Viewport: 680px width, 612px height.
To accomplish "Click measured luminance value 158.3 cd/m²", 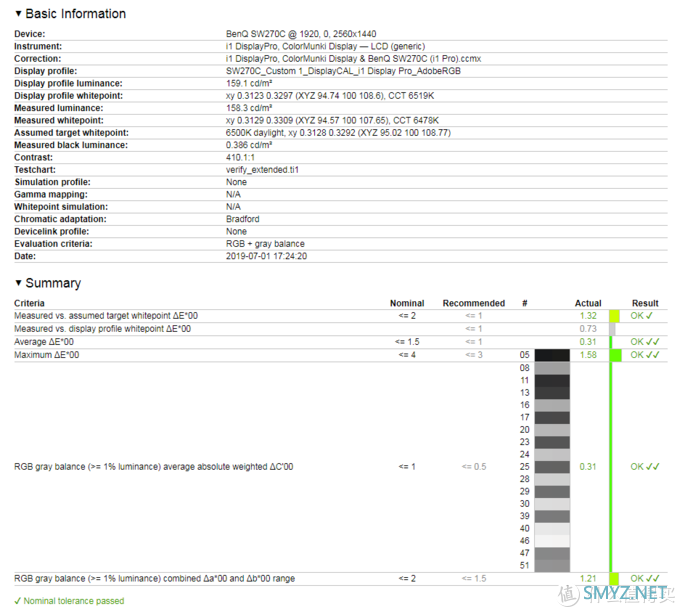I will (249, 108).
